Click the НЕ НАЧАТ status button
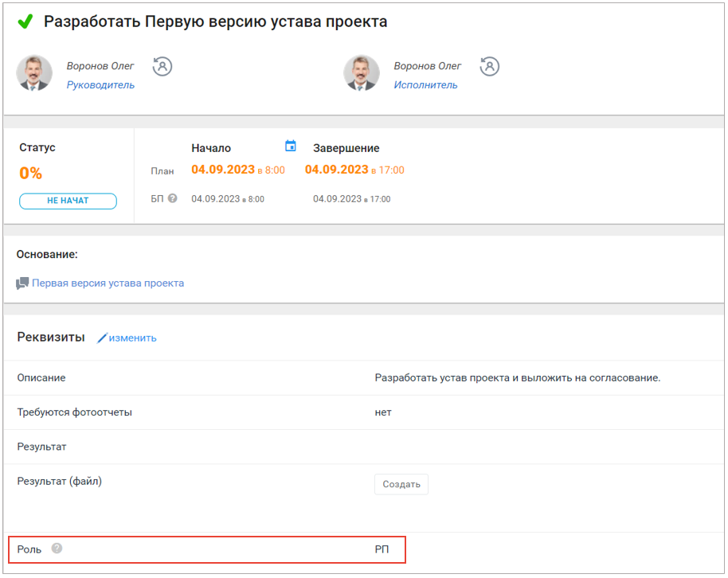728x578 pixels. (68, 201)
